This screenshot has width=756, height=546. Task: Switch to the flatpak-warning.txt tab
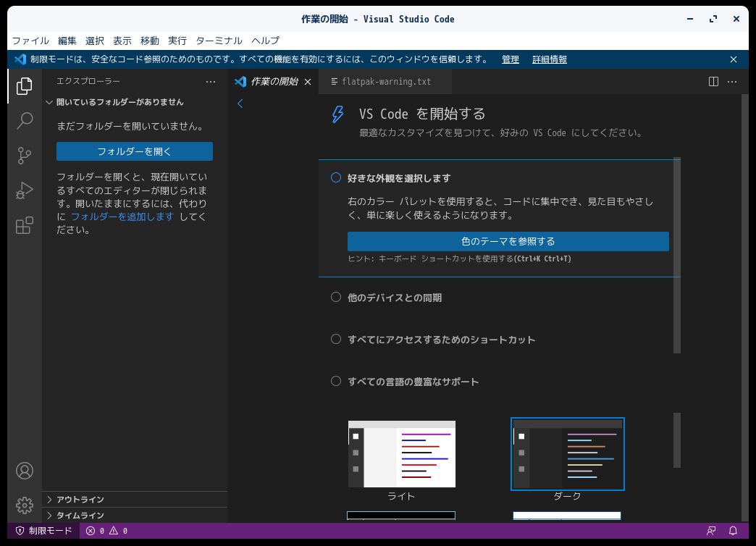pos(386,82)
